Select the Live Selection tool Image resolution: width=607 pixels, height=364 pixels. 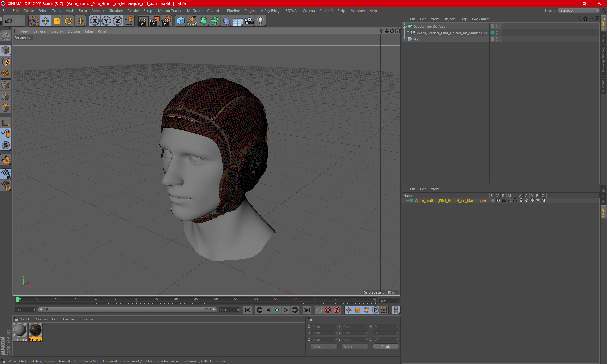point(34,21)
